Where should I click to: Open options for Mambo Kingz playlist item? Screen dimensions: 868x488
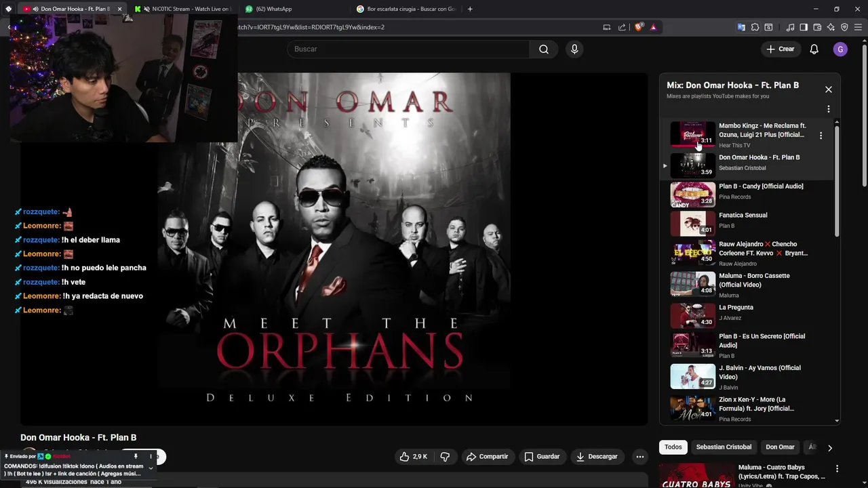pos(821,136)
